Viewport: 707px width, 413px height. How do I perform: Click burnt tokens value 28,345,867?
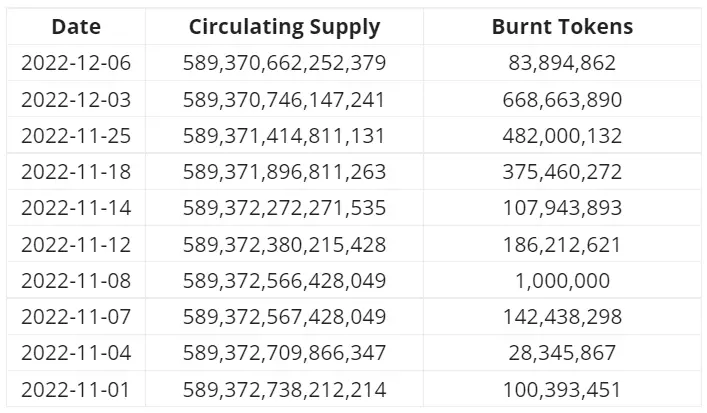562,353
